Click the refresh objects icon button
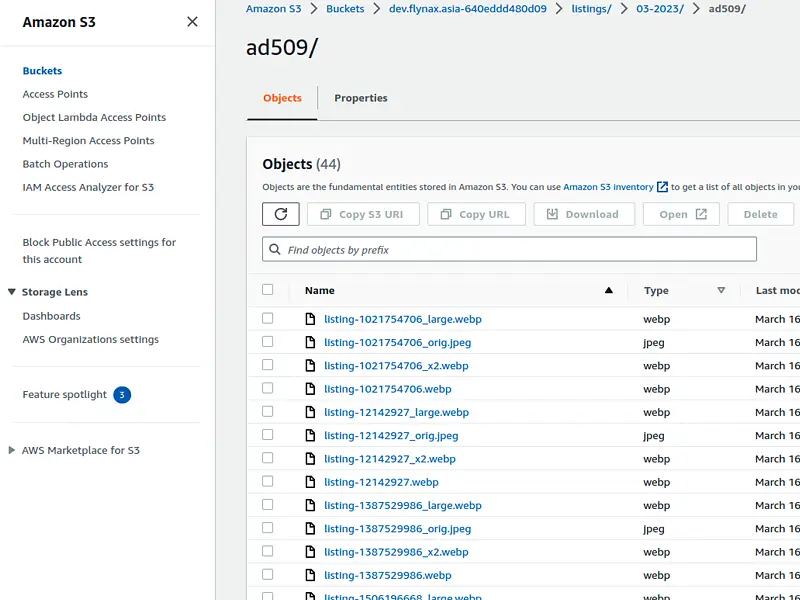This screenshot has height=600, width=800. click(281, 214)
